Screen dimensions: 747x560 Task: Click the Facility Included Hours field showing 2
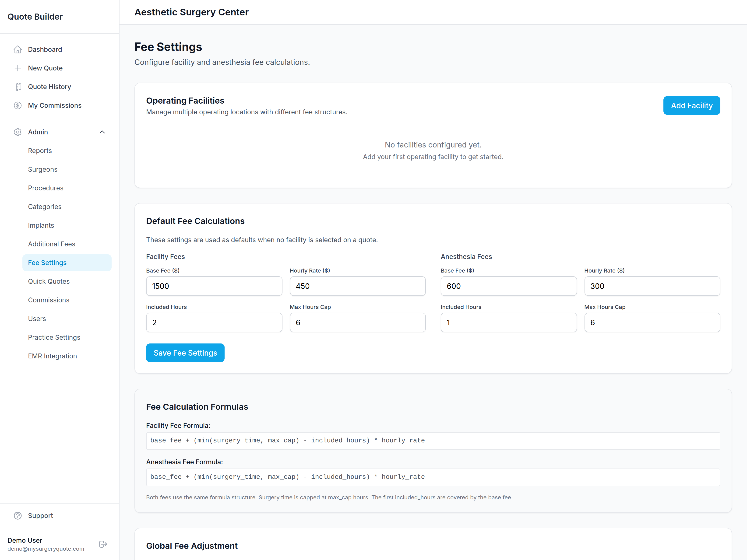(x=214, y=323)
